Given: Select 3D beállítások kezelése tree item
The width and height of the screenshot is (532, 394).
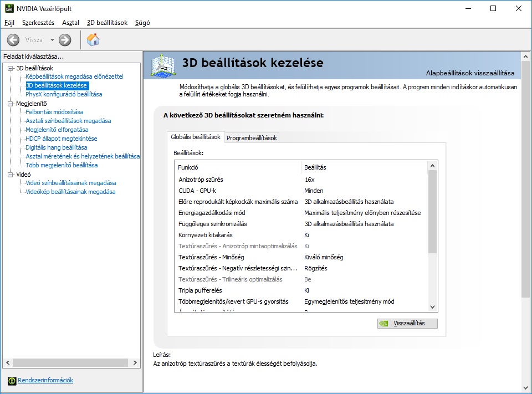Looking at the screenshot, I should [57, 85].
